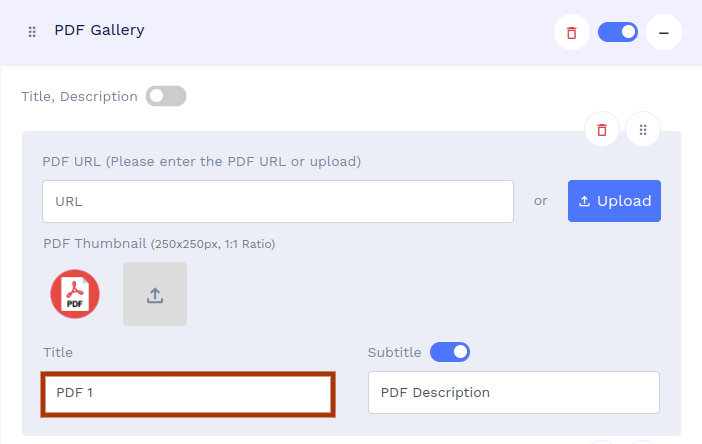Screen dimensions: 702x444
Task: Click the PDF Thumbnail size label
Action: click(159, 243)
